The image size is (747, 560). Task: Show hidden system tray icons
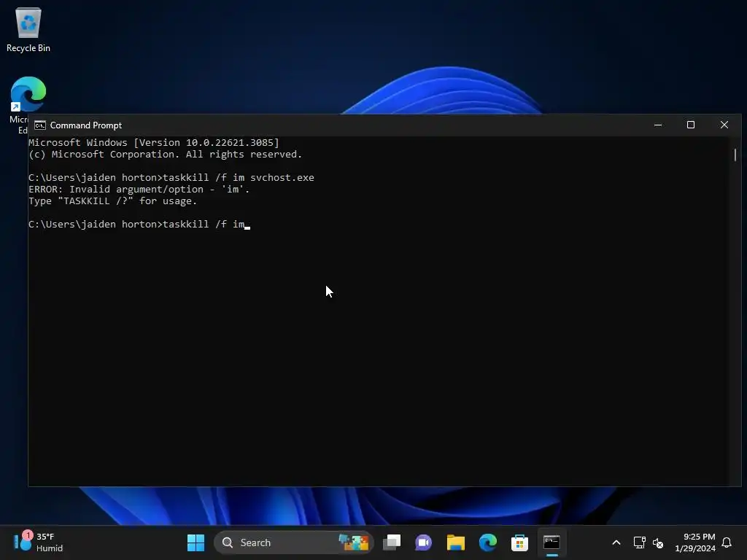click(x=616, y=542)
